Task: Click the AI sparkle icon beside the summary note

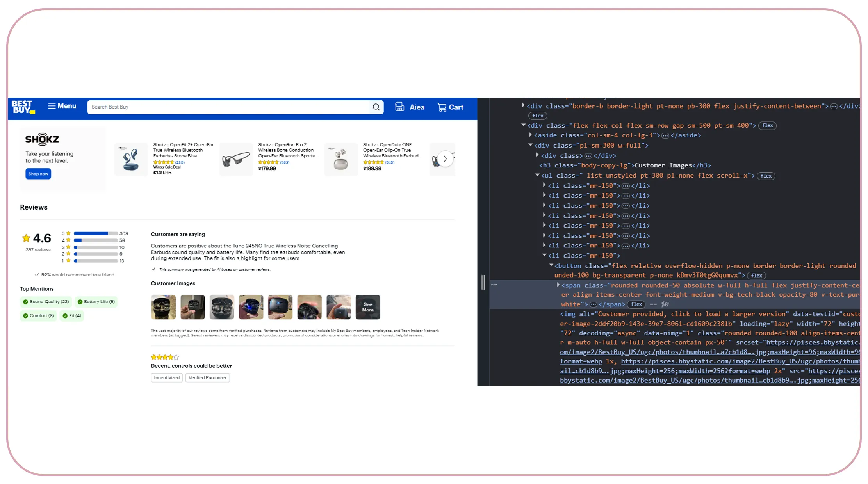Action: [x=154, y=269]
